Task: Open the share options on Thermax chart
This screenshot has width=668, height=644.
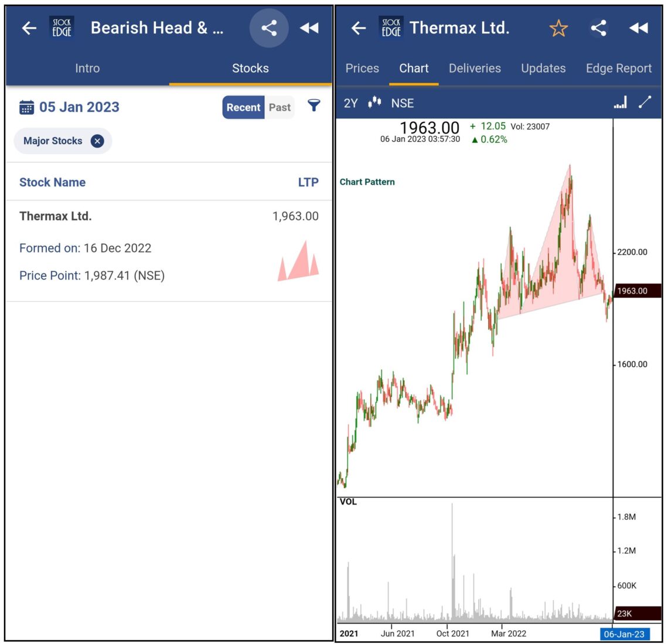Action: coord(599,28)
